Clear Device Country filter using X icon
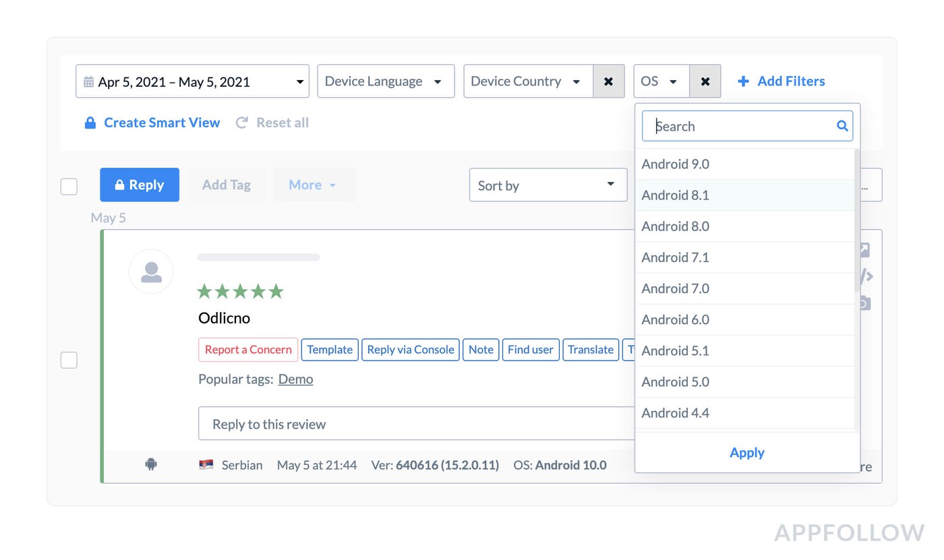 coord(608,82)
